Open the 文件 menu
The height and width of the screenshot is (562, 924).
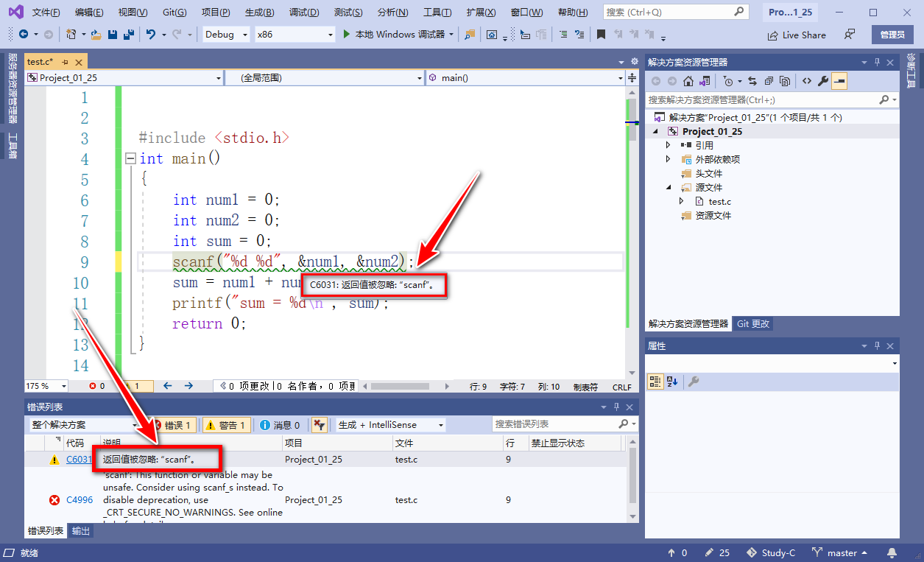click(46, 11)
